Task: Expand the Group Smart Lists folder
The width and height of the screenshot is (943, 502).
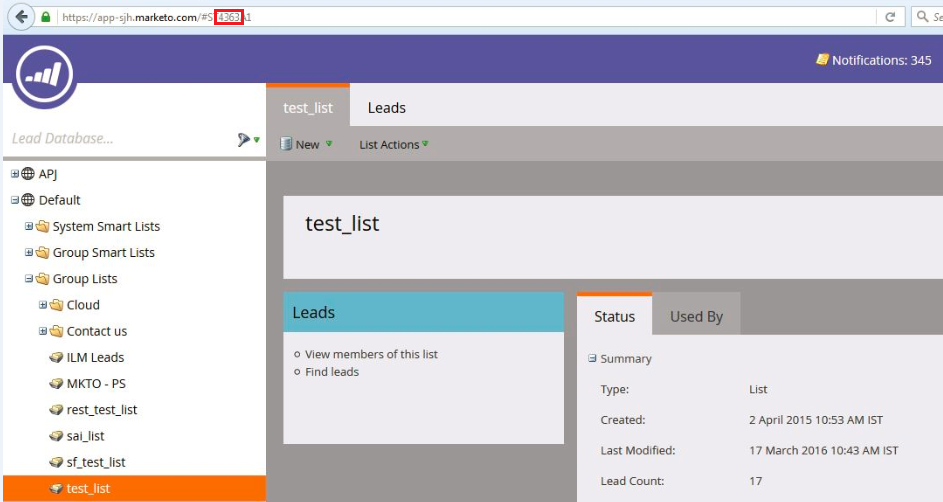Action: pos(29,253)
